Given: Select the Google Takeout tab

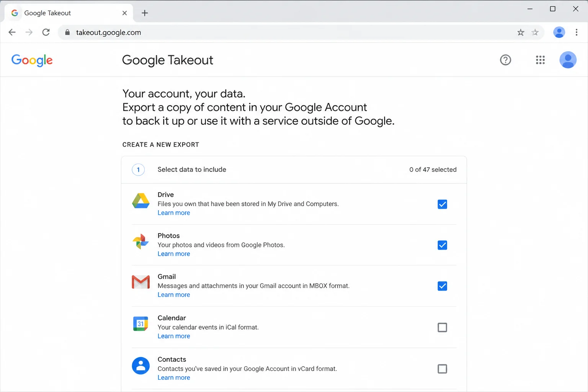Looking at the screenshot, I should tap(69, 13).
